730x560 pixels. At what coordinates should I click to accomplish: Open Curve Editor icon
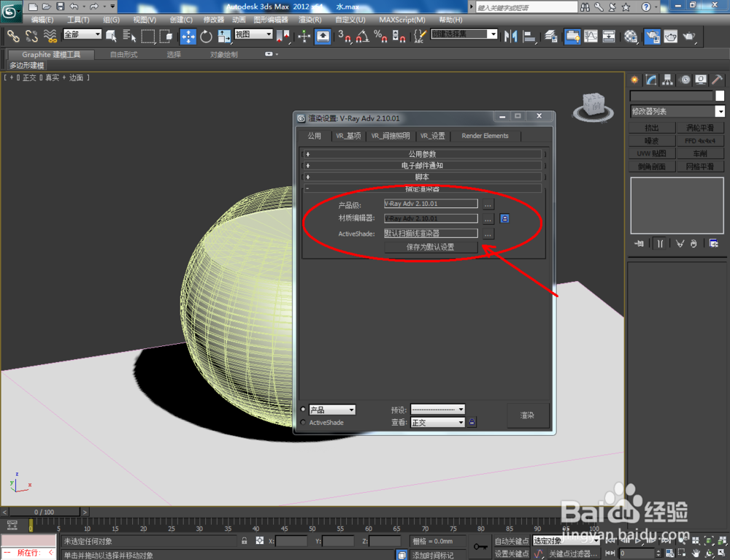click(591, 36)
